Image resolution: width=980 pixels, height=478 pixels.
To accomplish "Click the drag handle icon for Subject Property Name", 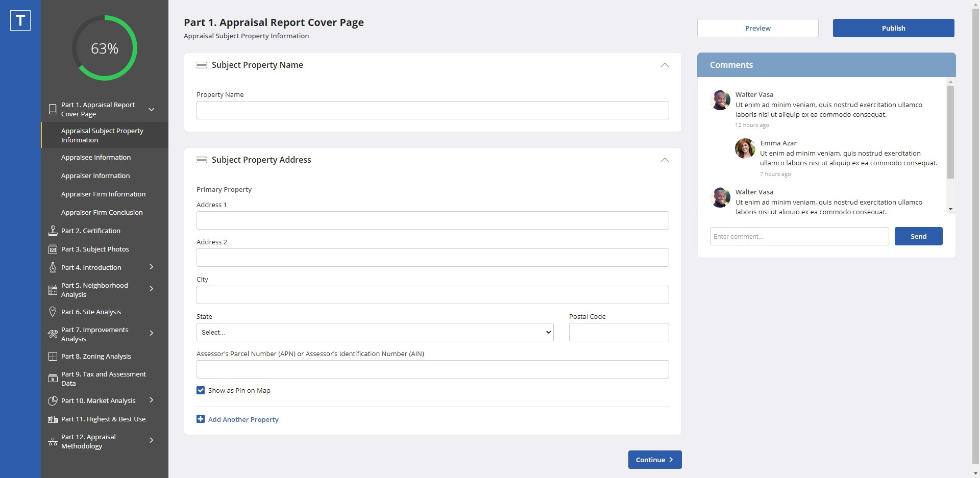I will 202,65.
